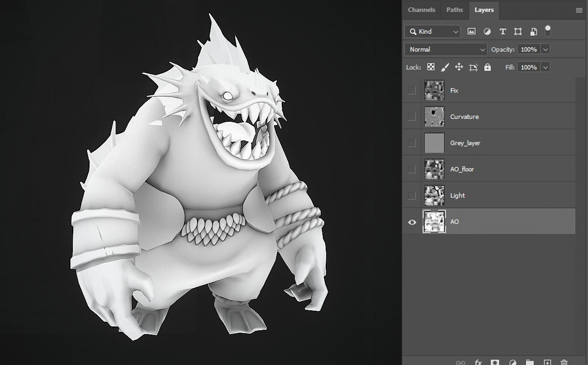Lock transparent pixels checkerboard icon

click(430, 67)
